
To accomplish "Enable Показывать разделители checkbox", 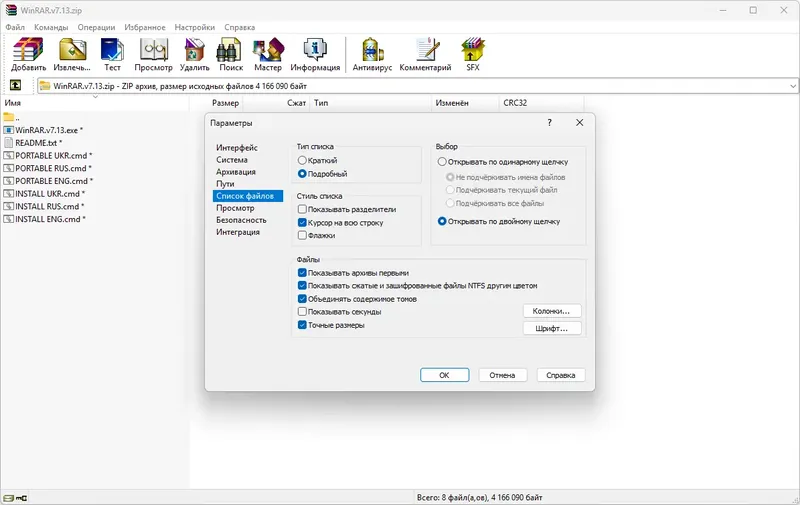I will click(302, 209).
